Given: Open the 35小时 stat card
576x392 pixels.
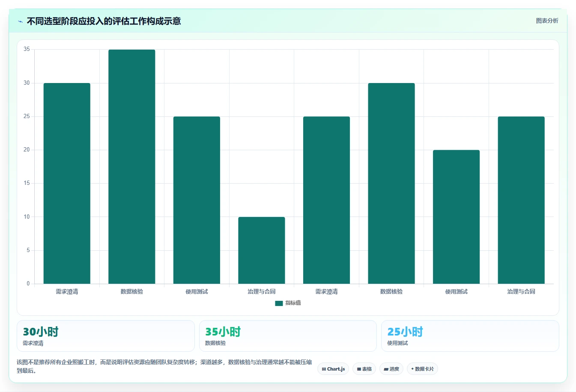Looking at the screenshot, I should tap(288, 336).
